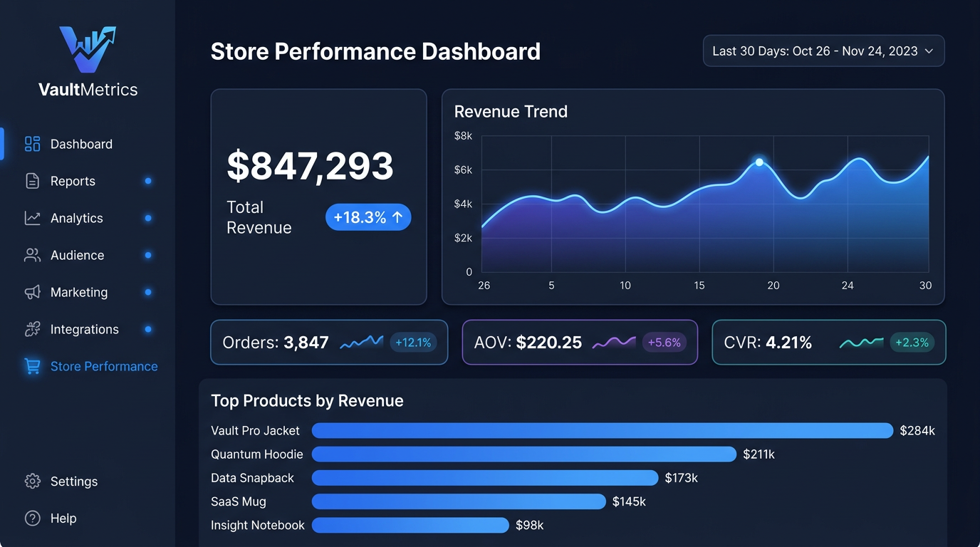
Task: Click the Integrations icon
Action: point(32,329)
